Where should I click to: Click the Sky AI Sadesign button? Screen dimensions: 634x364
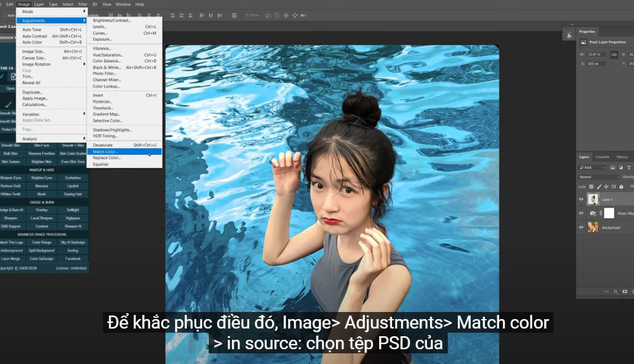click(73, 242)
